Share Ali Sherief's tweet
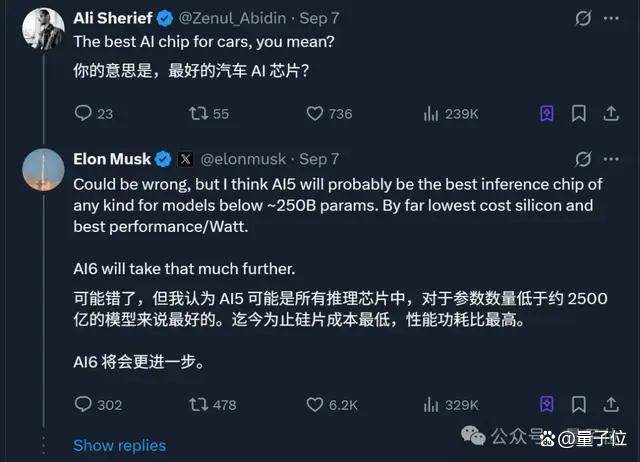640x462 pixels. (611, 113)
